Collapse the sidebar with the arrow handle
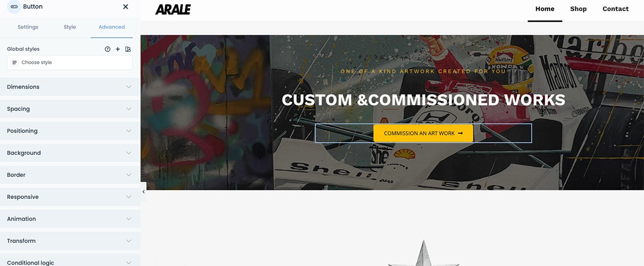This screenshot has height=266, width=644. tap(143, 192)
